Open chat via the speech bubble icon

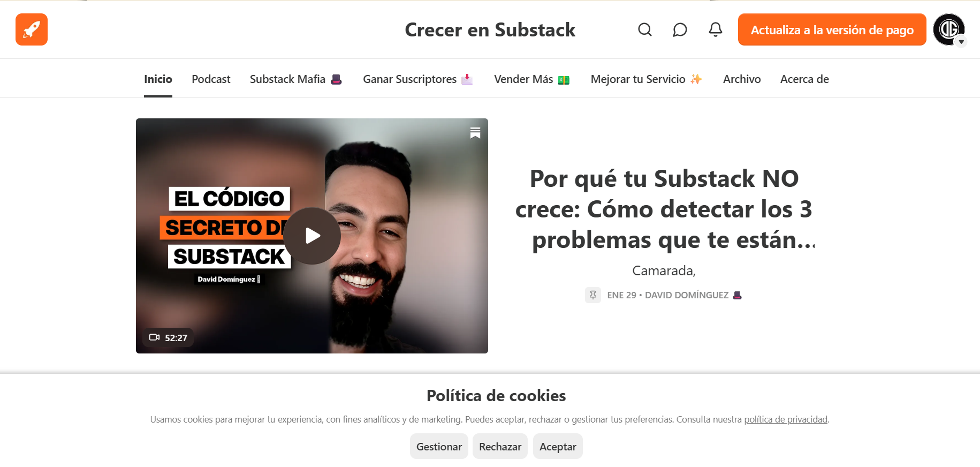(680, 29)
